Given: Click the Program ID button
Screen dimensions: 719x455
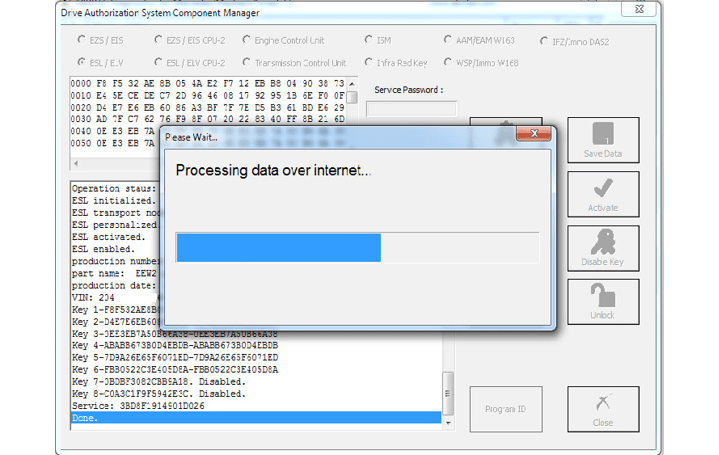Looking at the screenshot, I should (506, 408).
